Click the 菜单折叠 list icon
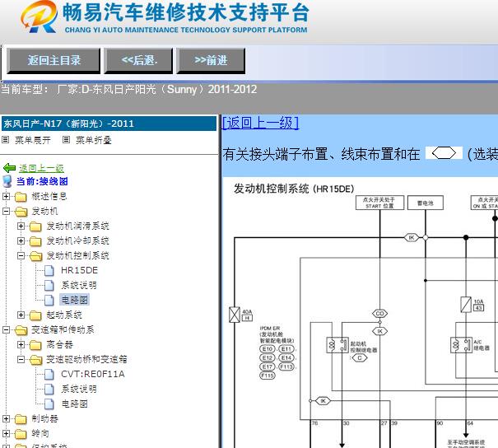The height and width of the screenshot is (448, 498). coord(66,139)
